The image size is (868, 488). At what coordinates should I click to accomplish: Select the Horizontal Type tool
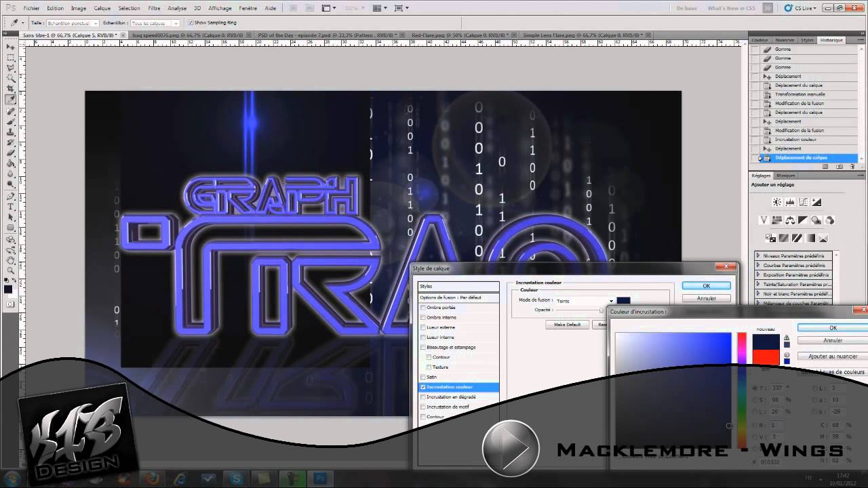[11, 207]
